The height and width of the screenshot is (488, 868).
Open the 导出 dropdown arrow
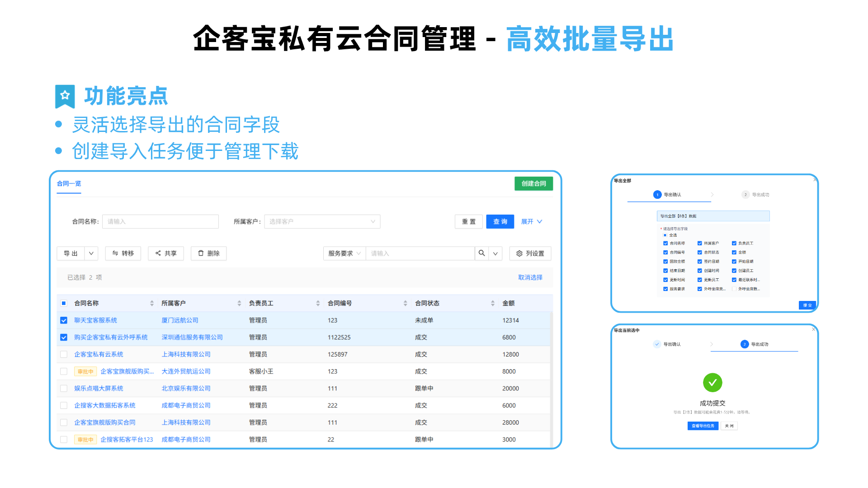91,253
